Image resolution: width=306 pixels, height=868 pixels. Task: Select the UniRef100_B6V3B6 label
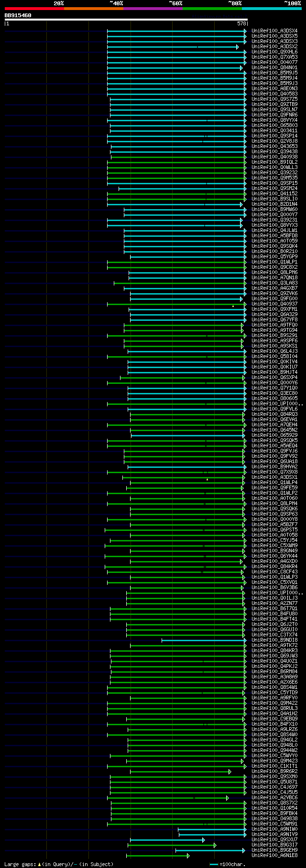click(274, 588)
